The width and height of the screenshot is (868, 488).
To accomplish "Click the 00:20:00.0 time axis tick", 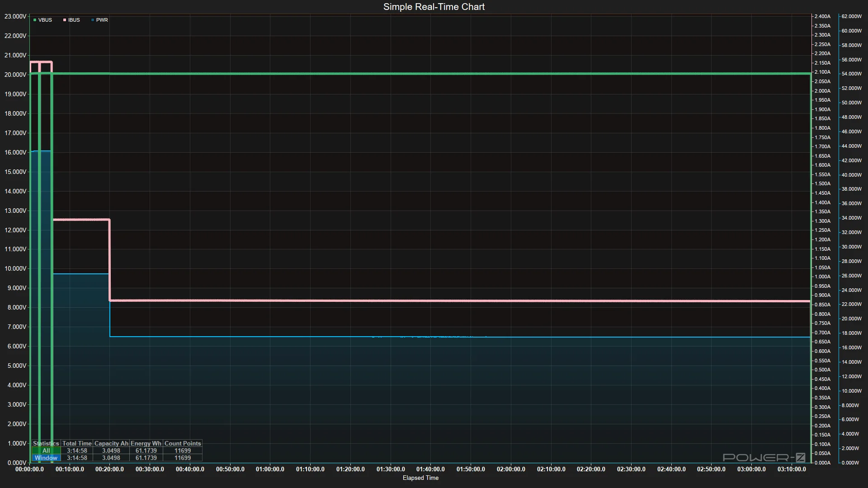I will pyautogui.click(x=109, y=469).
